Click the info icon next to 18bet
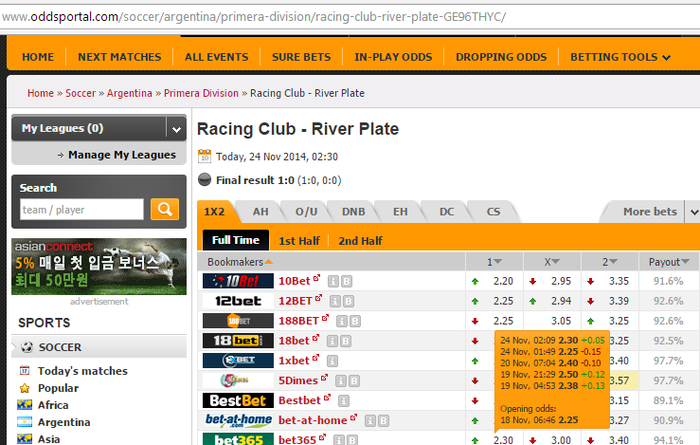This screenshot has width=700, height=445. pyautogui.click(x=332, y=341)
